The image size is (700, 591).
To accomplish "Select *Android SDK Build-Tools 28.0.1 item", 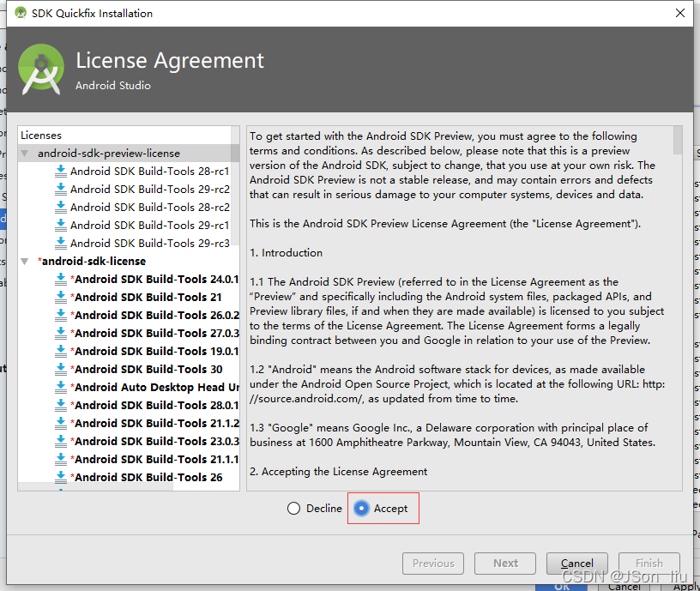I will (154, 406).
